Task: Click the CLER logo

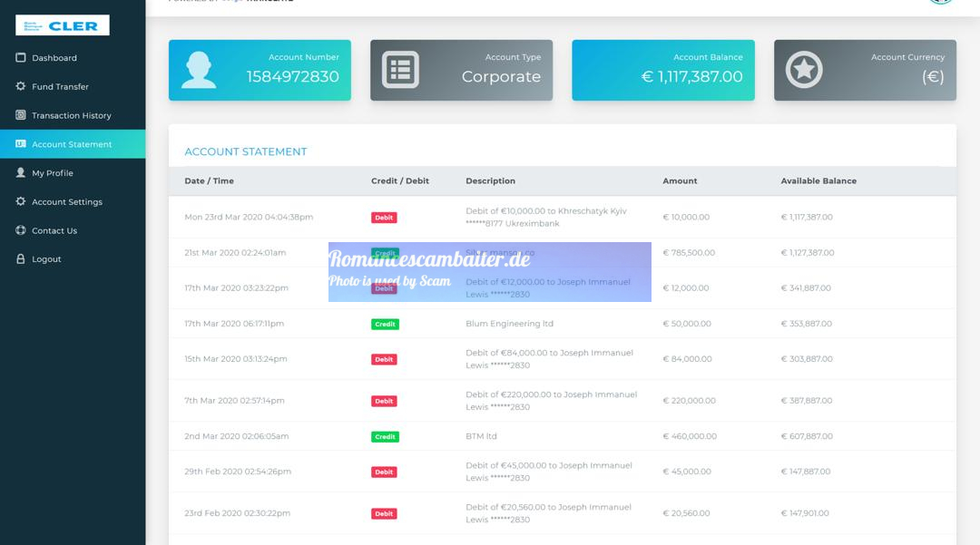Action: (x=63, y=25)
